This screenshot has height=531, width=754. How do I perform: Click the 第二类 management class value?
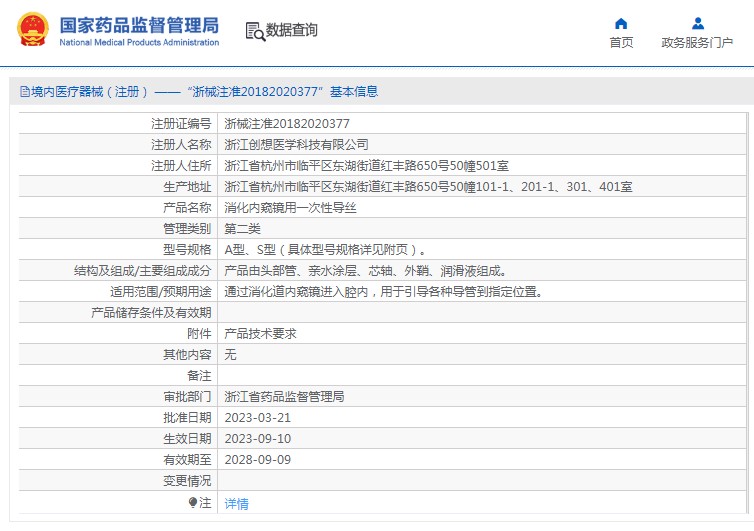coord(242,229)
